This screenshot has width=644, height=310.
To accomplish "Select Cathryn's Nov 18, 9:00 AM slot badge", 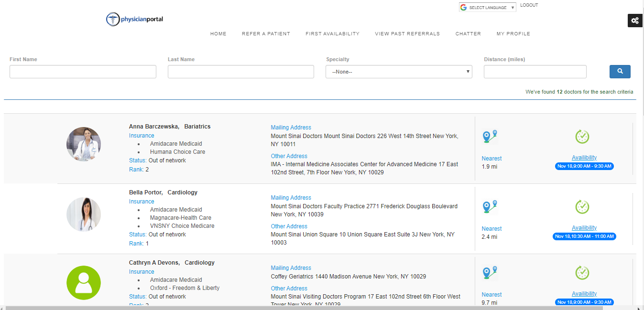I will [584, 302].
